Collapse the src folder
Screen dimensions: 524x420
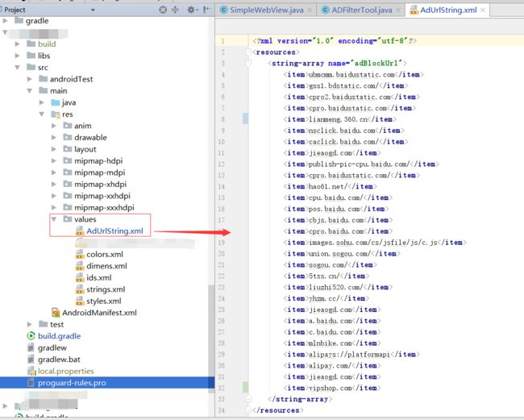point(17,68)
